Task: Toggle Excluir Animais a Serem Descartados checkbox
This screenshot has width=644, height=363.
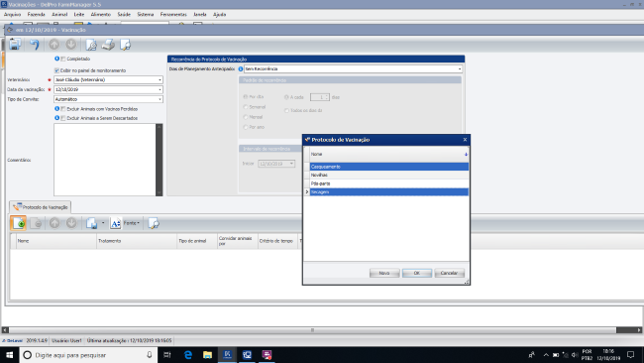Action: (62, 118)
